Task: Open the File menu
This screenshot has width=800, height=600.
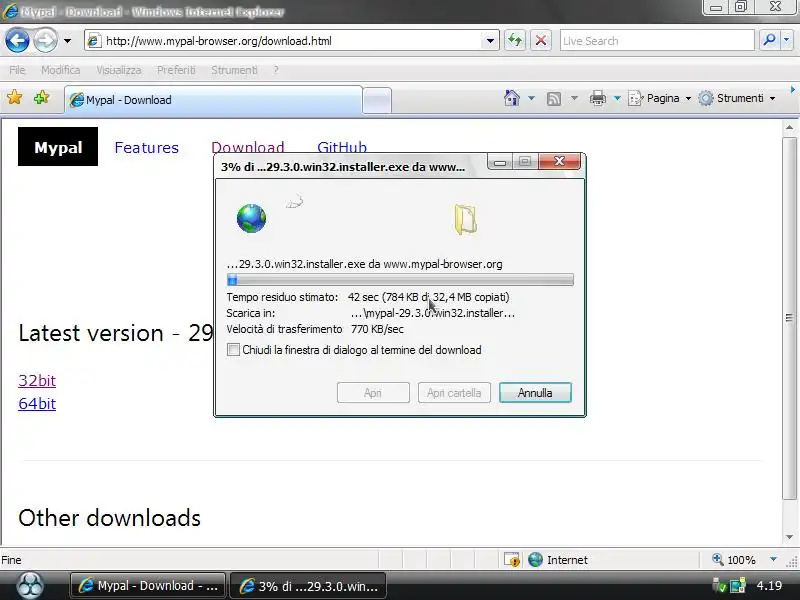Action: click(x=17, y=70)
